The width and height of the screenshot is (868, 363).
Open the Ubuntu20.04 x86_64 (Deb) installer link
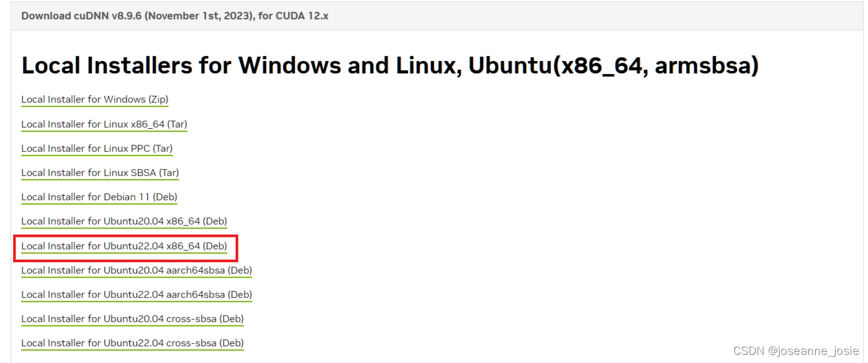(x=124, y=221)
